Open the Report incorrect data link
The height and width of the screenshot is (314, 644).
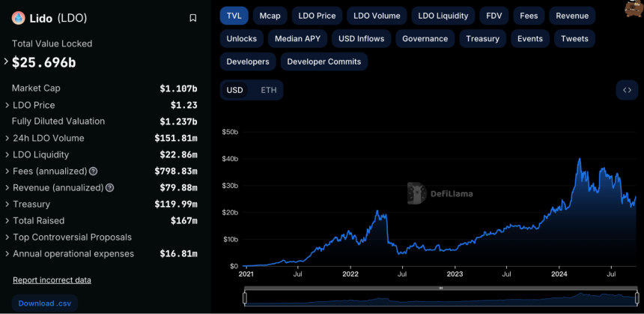tap(52, 280)
